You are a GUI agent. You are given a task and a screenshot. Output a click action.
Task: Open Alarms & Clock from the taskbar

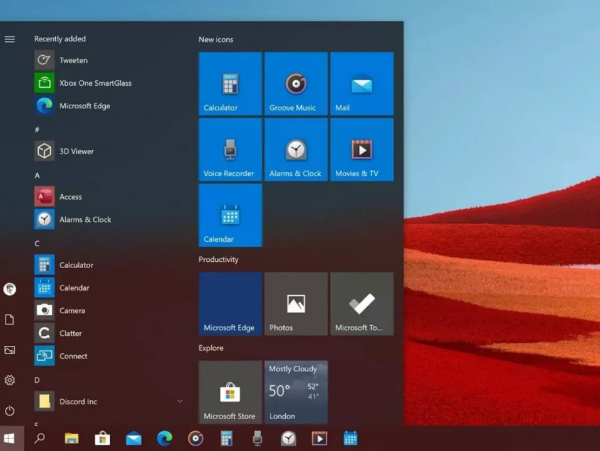tap(289, 438)
